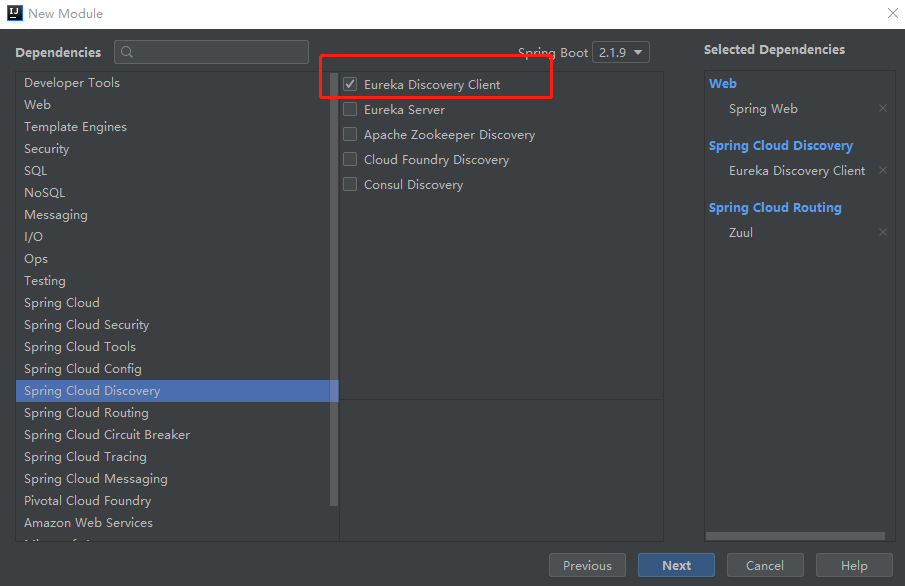905x586 pixels.
Task: Go back with the Previous button
Action: pyautogui.click(x=587, y=566)
